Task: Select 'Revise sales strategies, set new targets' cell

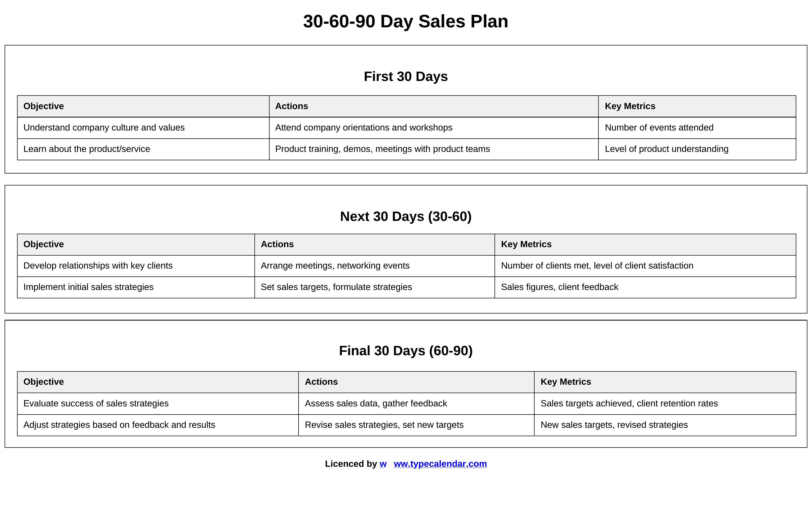Action: pyautogui.click(x=416, y=425)
